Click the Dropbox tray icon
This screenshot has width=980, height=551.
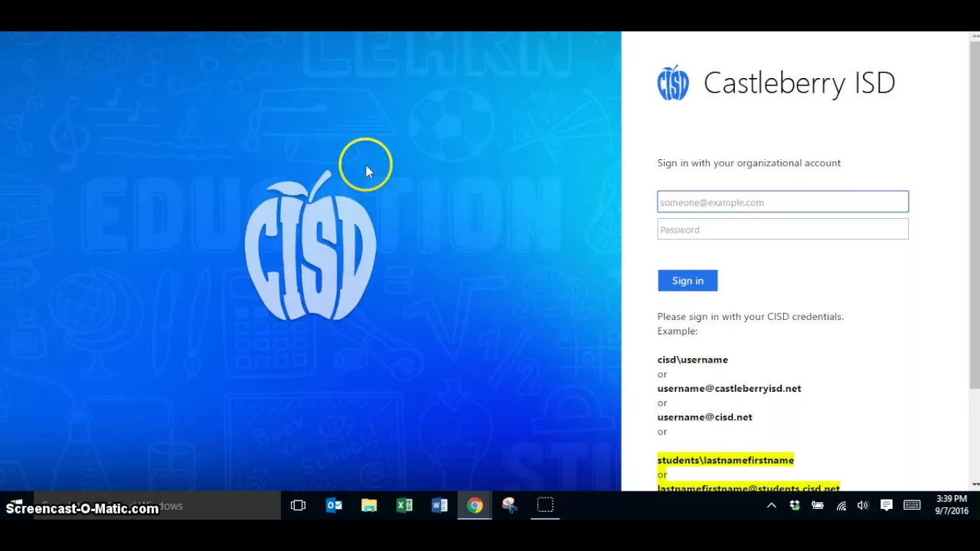tap(795, 506)
